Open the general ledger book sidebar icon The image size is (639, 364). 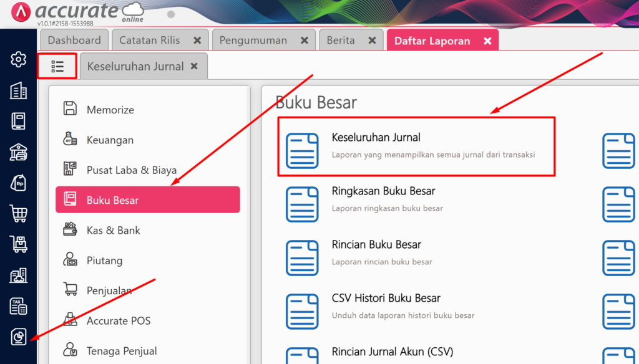(18, 122)
